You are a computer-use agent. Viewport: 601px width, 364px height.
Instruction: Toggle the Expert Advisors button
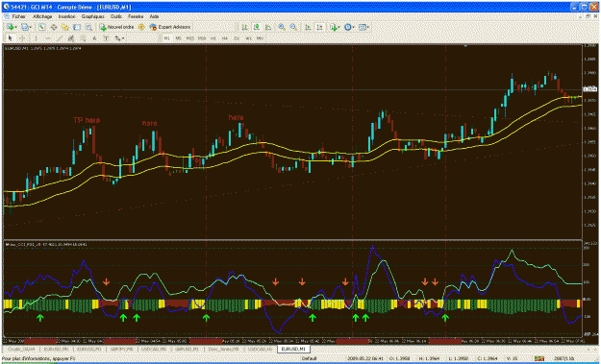(x=170, y=27)
